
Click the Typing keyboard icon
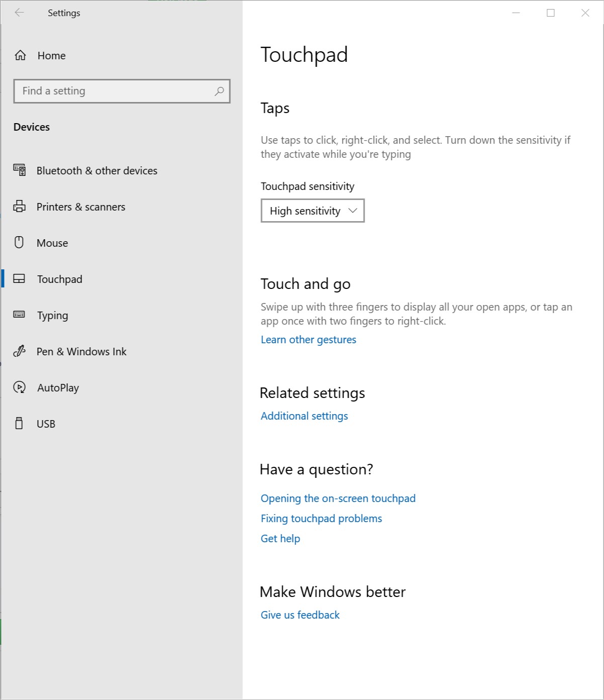point(19,315)
